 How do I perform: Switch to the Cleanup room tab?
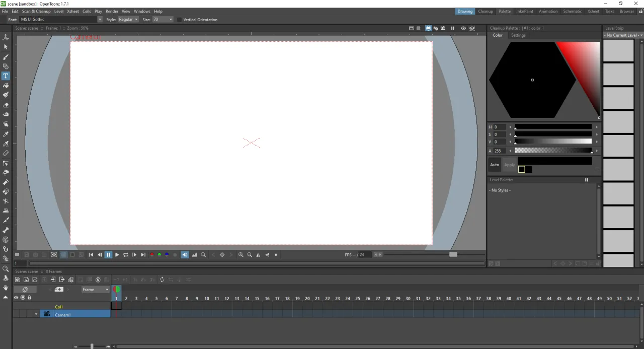pos(485,11)
